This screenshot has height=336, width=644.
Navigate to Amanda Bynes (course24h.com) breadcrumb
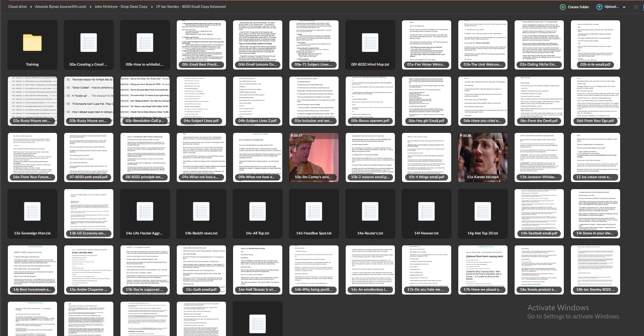tap(61, 7)
